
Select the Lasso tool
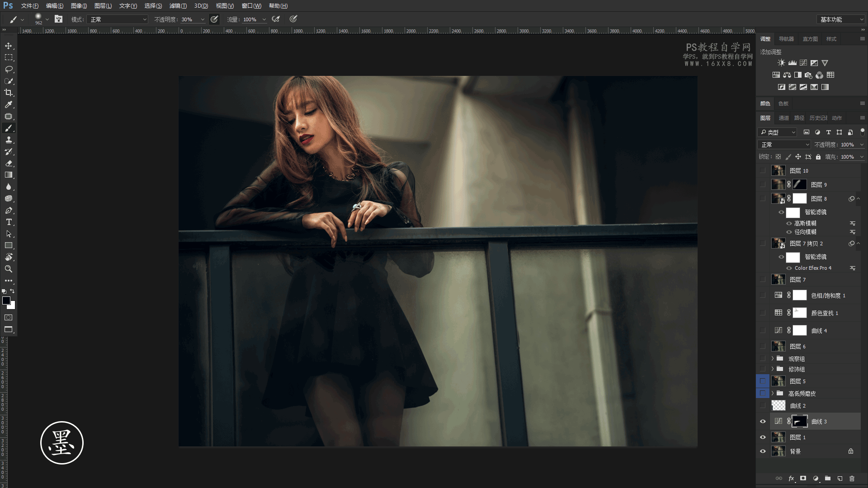pyautogui.click(x=9, y=70)
